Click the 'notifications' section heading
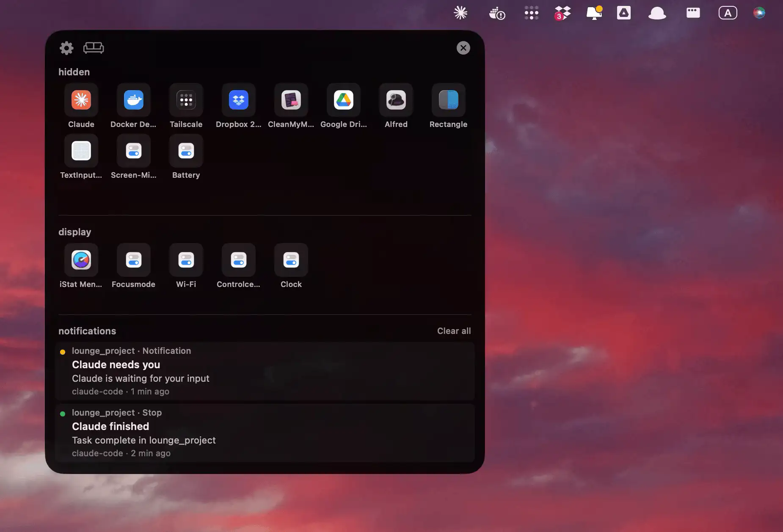 pos(87,331)
